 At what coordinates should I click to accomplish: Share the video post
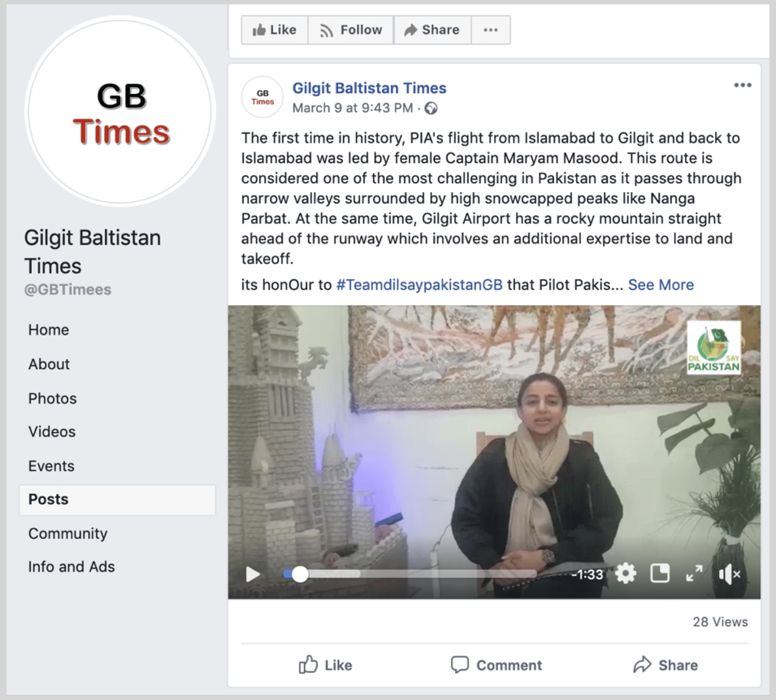665,665
